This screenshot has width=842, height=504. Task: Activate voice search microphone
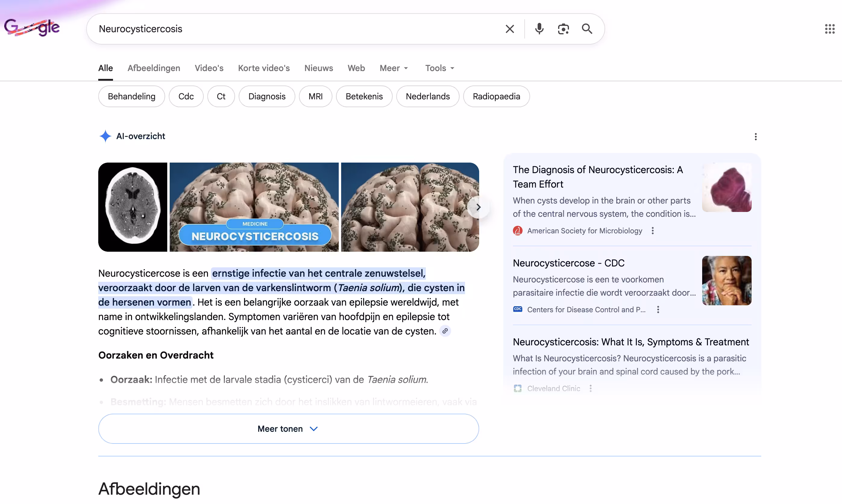[539, 29]
